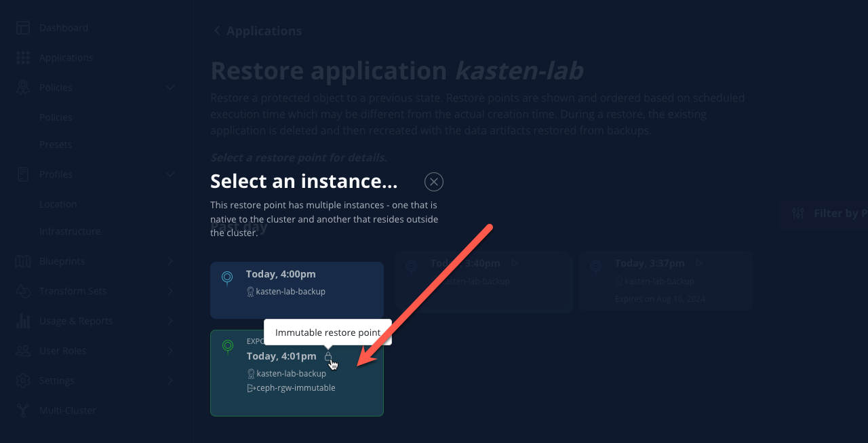Image resolution: width=868 pixels, height=443 pixels.
Task: Open Applications via its grid icon
Action: pyautogui.click(x=23, y=58)
